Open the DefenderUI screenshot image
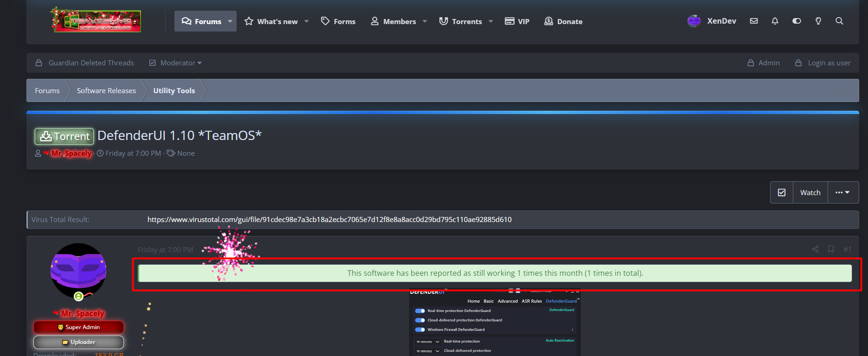 495,323
